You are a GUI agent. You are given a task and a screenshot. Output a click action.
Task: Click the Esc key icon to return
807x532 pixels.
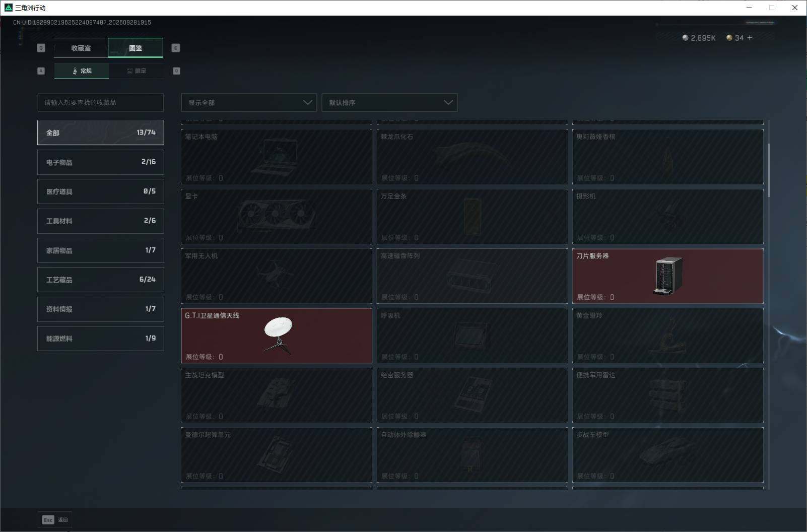[48, 520]
